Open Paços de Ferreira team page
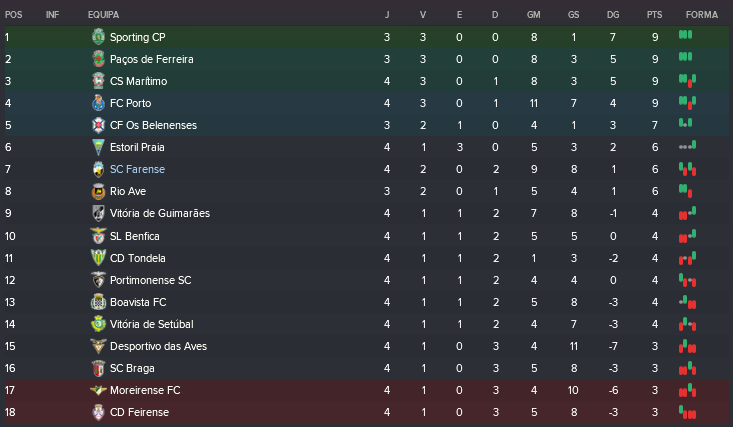This screenshot has width=733, height=427. (151, 59)
